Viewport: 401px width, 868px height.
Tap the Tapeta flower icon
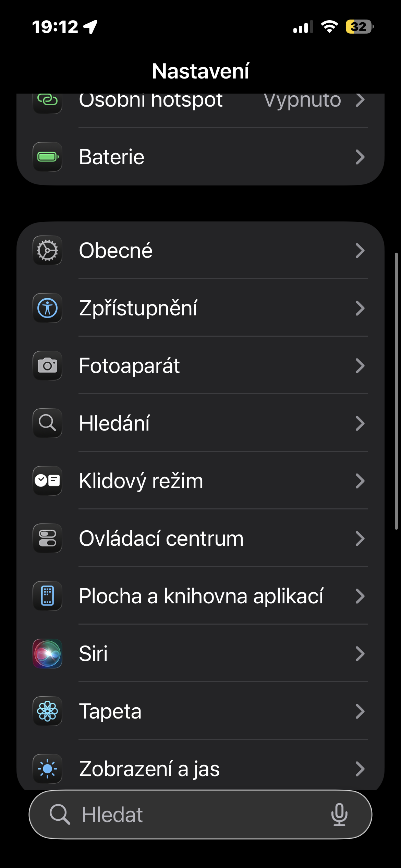tap(47, 711)
